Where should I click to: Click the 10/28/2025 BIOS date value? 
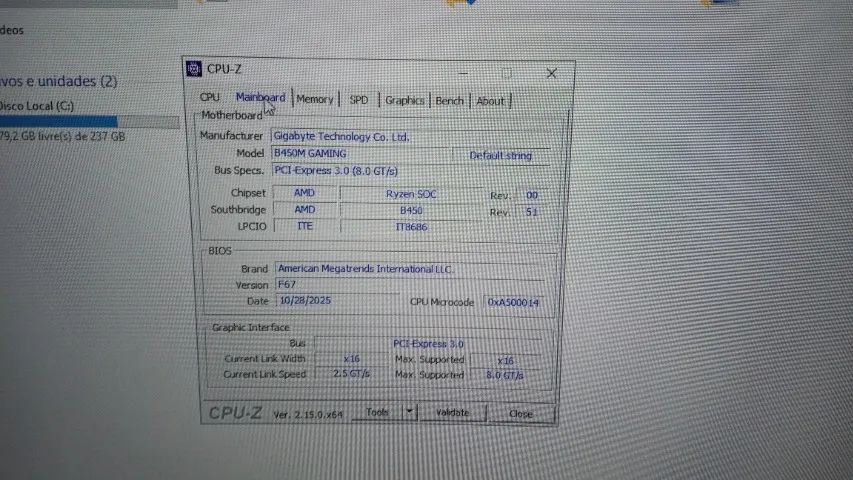pyautogui.click(x=337, y=300)
